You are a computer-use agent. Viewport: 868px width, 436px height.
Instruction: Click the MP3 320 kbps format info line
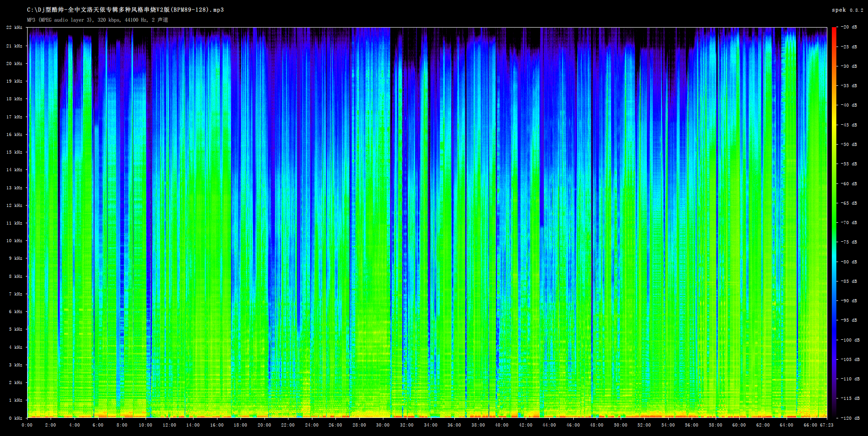click(x=97, y=20)
